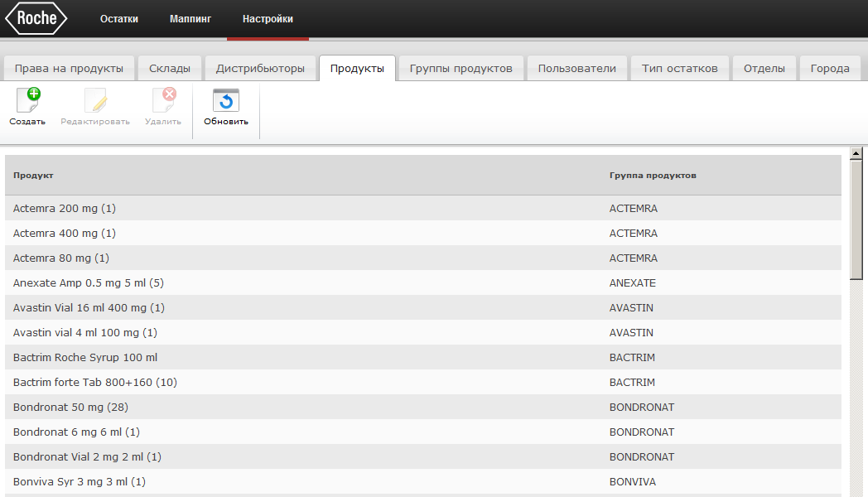Click the Roche logo
The image size is (868, 497).
pyautogui.click(x=36, y=18)
